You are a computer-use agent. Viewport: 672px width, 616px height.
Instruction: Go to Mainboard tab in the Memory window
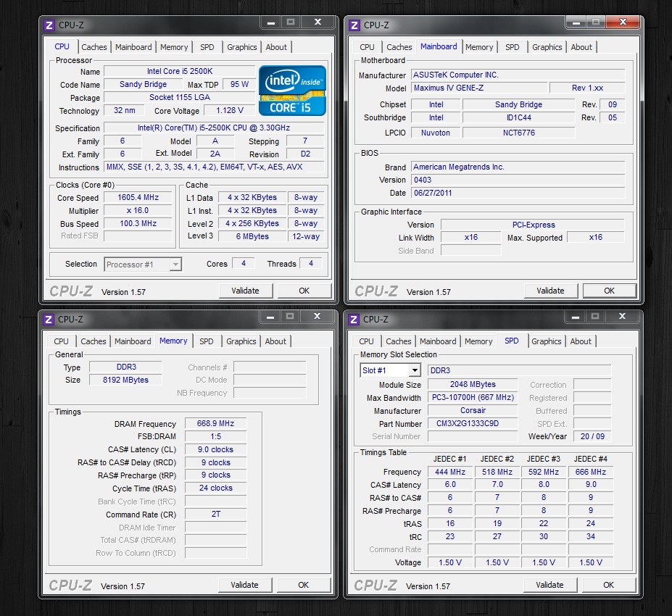[133, 341]
